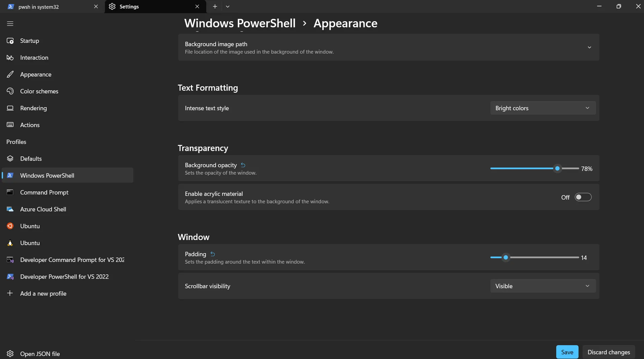Click Windows PowerShell breadcrumb title
The image size is (644, 359).
[240, 23]
